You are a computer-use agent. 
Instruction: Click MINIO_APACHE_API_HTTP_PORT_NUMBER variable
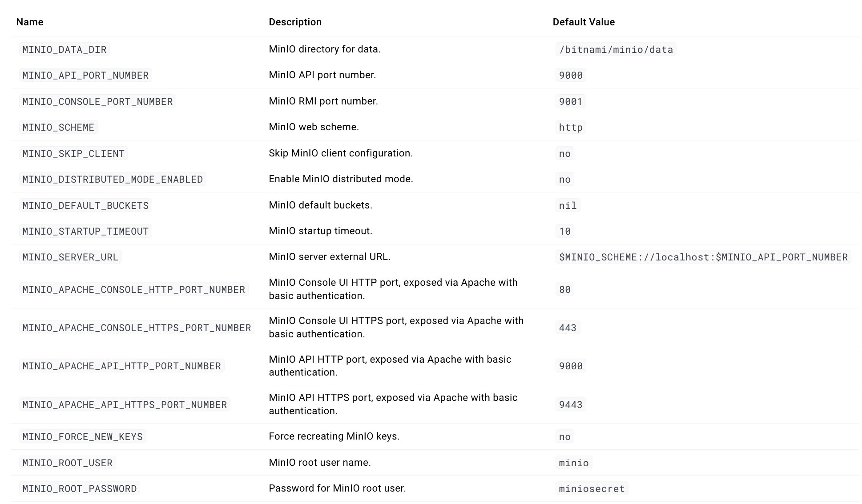121,366
